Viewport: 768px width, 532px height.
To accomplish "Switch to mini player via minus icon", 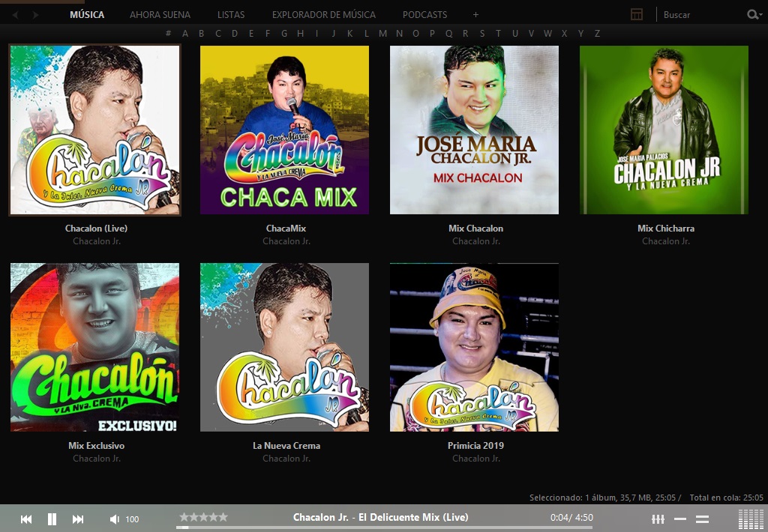I will pos(681,518).
